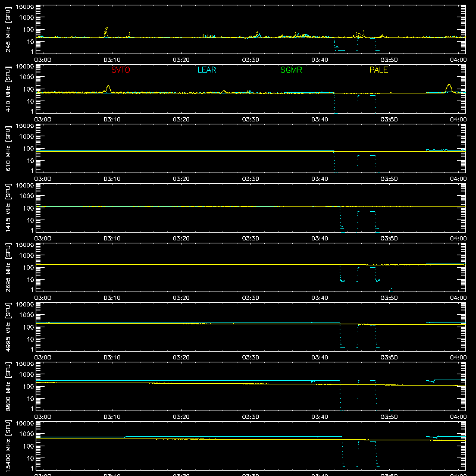The height and width of the screenshot is (476, 476).
Task: Click 03:50 tick under the 2695 MHz panel
Action: (389, 298)
